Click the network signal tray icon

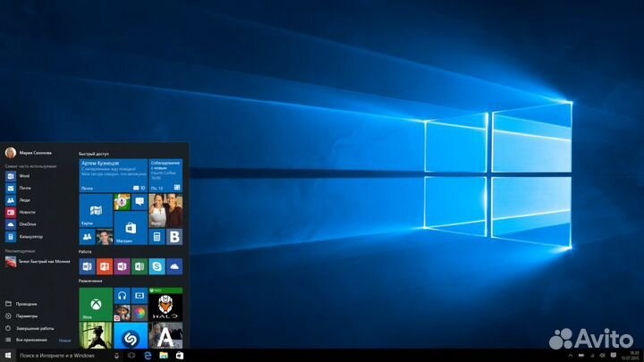tap(592, 356)
